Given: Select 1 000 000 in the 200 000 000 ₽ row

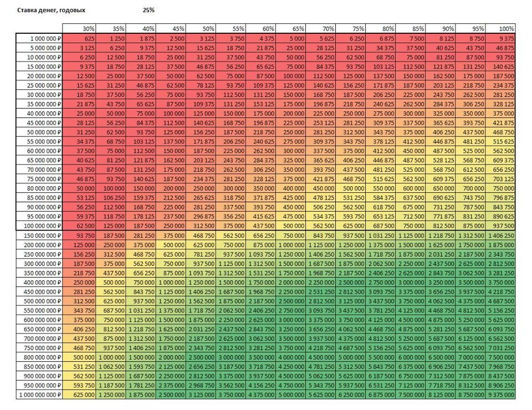Looking at the screenshot, I should click(291, 245).
